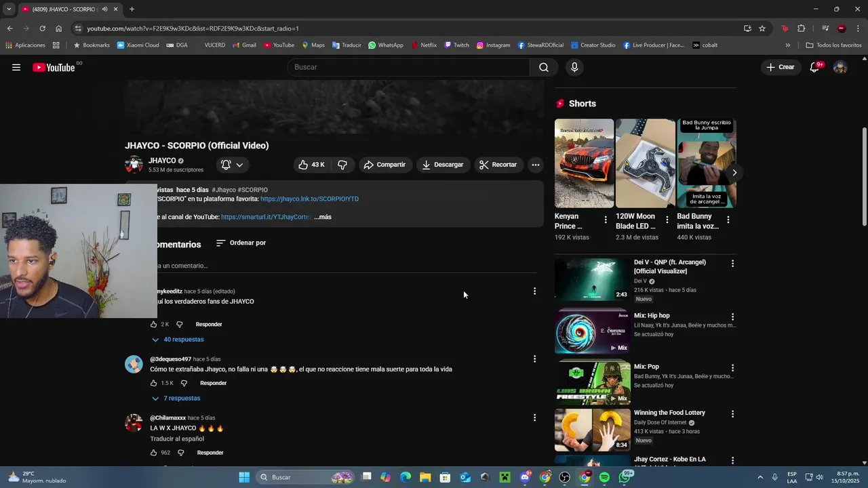Open 120W Moon Blade LED short
Viewport: 868px width, 488px height.
point(645,163)
